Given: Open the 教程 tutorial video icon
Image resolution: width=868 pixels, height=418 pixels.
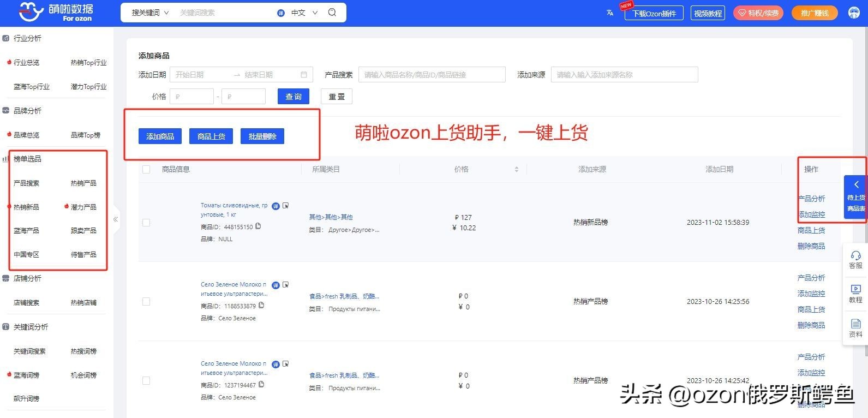Looking at the screenshot, I should [x=855, y=289].
